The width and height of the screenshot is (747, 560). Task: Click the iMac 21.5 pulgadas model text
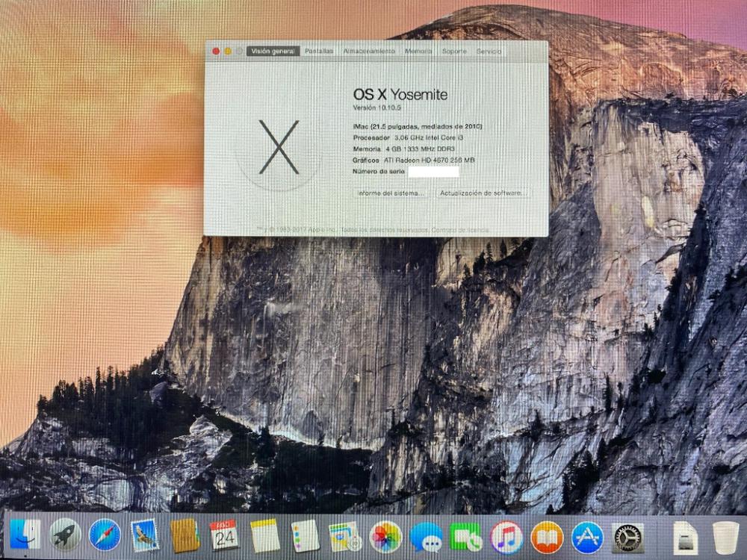tap(418, 126)
